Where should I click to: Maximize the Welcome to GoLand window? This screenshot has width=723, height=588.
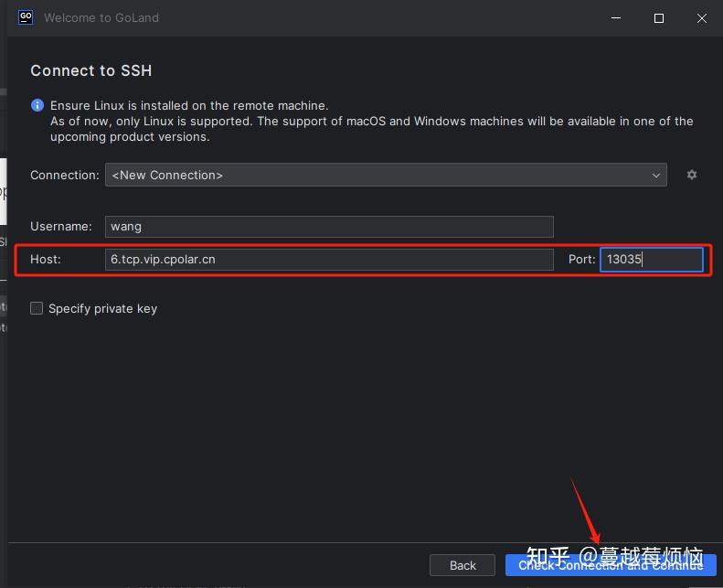coord(658,18)
